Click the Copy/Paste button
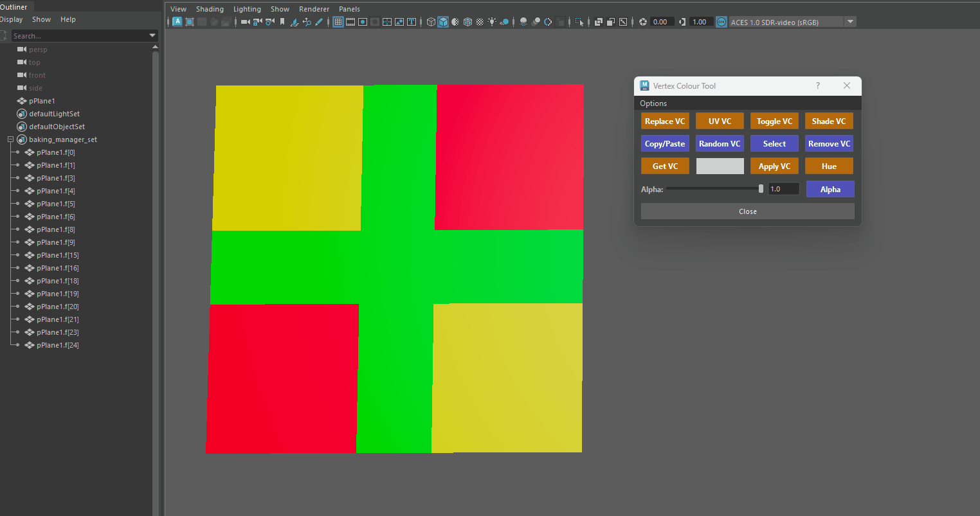The image size is (980, 516). [x=665, y=143]
